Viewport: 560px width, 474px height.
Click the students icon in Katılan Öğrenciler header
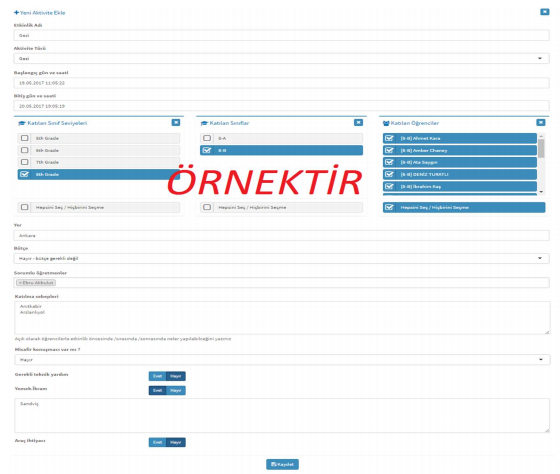386,123
